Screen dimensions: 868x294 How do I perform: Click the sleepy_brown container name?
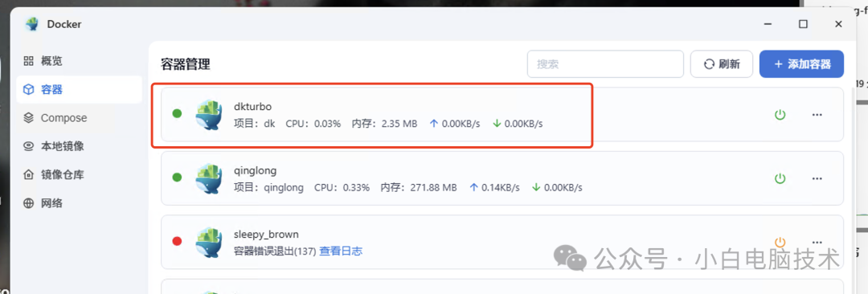click(x=266, y=235)
